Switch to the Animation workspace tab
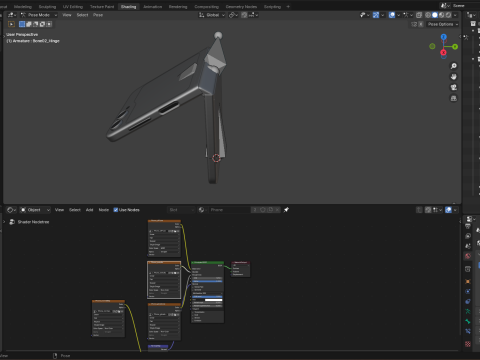This screenshot has height=360, width=480. 152,7
